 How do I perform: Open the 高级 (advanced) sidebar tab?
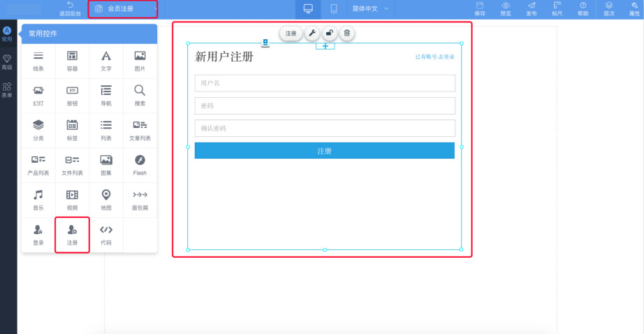point(7,62)
